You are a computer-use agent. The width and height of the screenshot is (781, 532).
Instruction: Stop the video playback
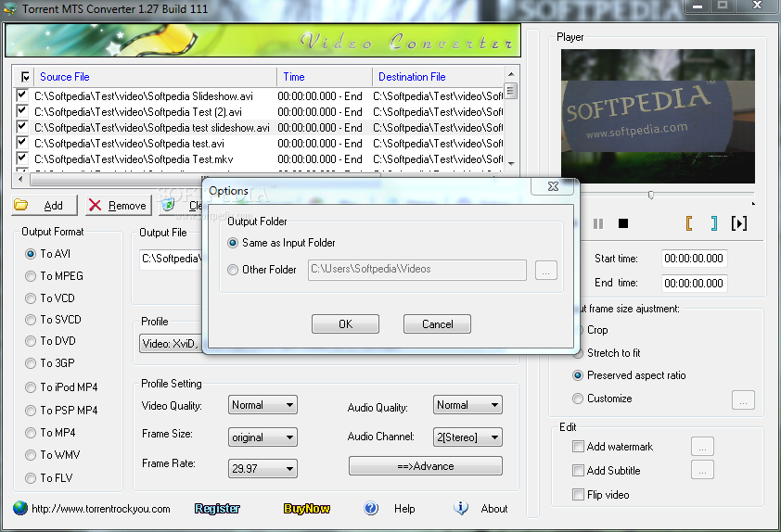(x=623, y=223)
